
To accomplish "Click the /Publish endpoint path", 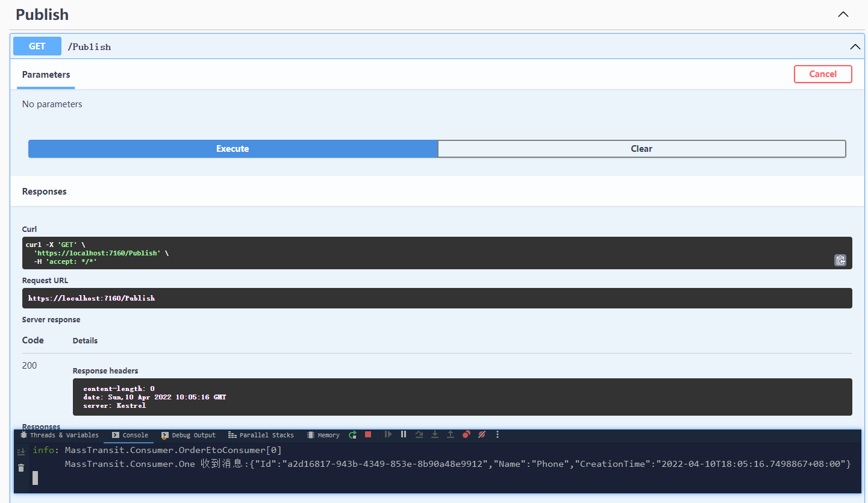I will (x=89, y=47).
